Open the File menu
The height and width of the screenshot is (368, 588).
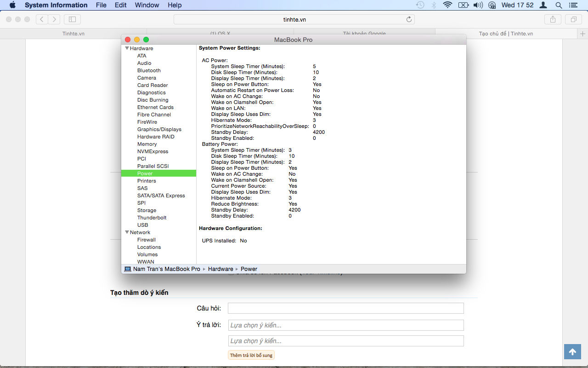coord(101,5)
